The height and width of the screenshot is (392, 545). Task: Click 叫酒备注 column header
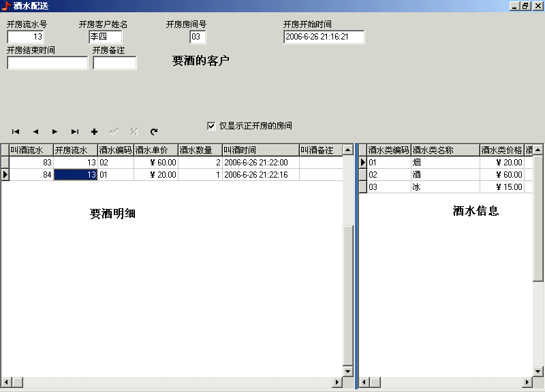321,150
